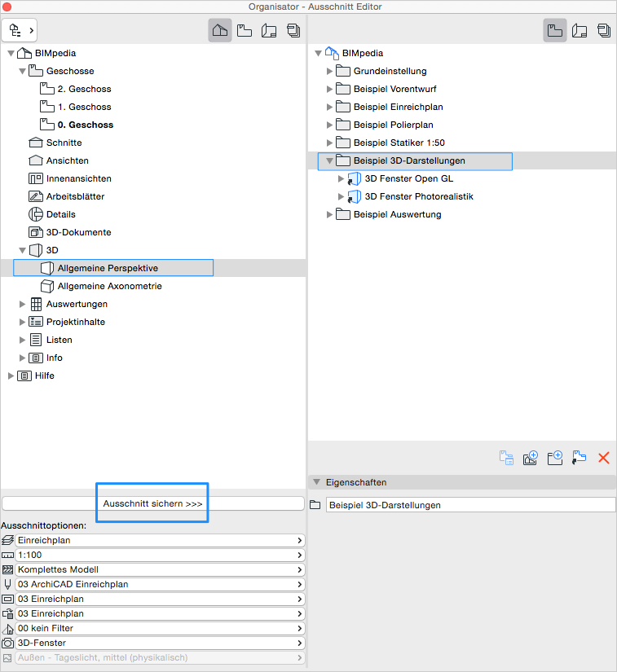Screen dimensions: 617x672
Task: Click the clone folder icon with house
Action: click(x=531, y=458)
